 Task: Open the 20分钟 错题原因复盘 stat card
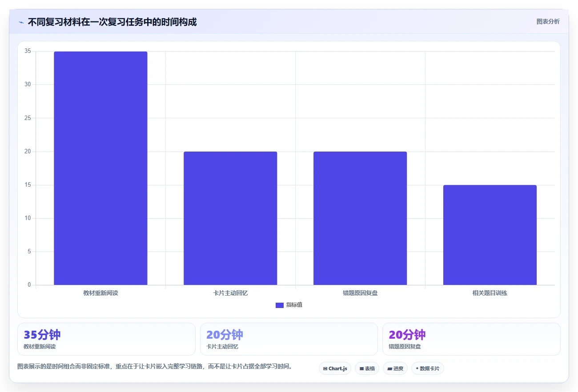point(471,339)
